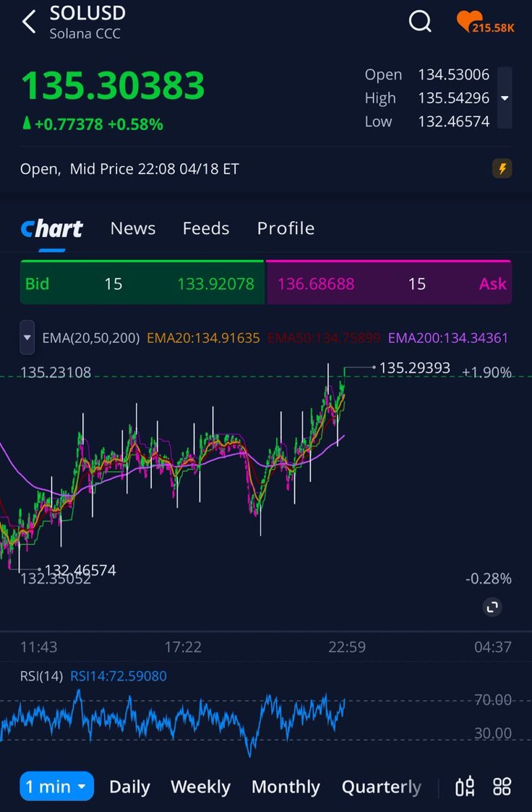532x812 pixels.
Task: Select the EMA50 value label
Action: tap(324, 338)
